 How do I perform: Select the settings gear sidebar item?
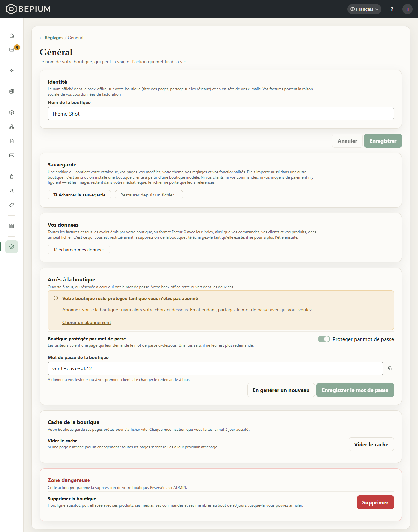tap(12, 247)
